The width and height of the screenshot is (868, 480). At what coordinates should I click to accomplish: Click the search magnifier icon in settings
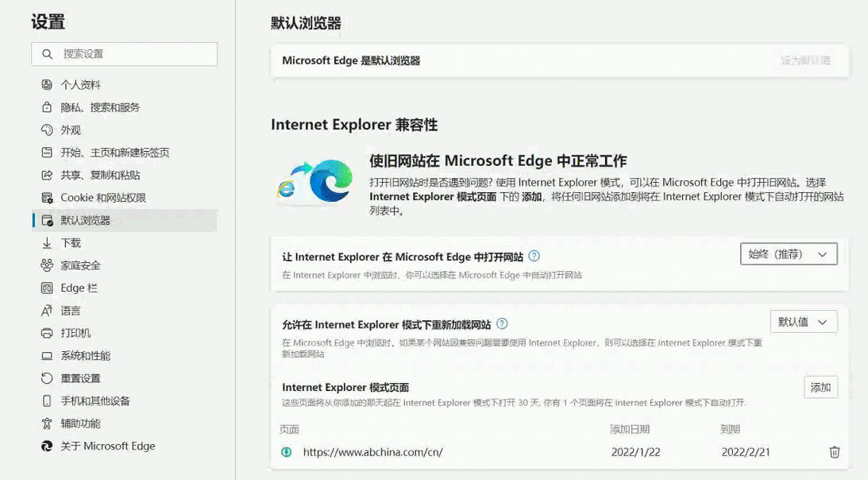(x=48, y=54)
